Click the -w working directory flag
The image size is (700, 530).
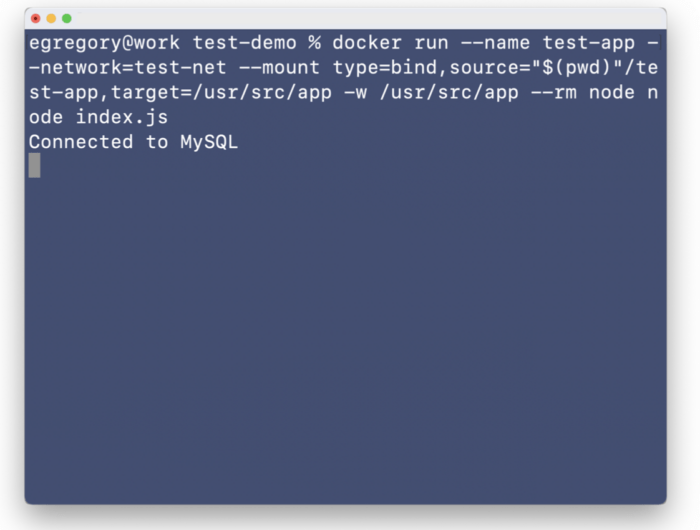click(x=356, y=93)
